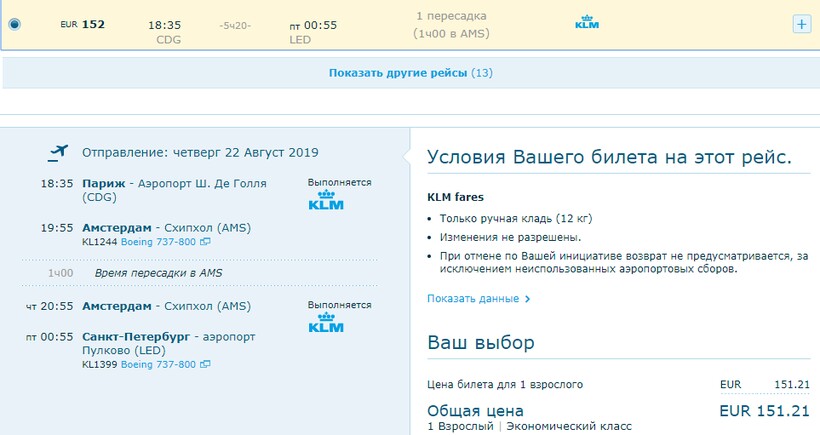The image size is (820, 435).
Task: Open Boeing 737-800 link for flight KL1399
Action: click(159, 365)
